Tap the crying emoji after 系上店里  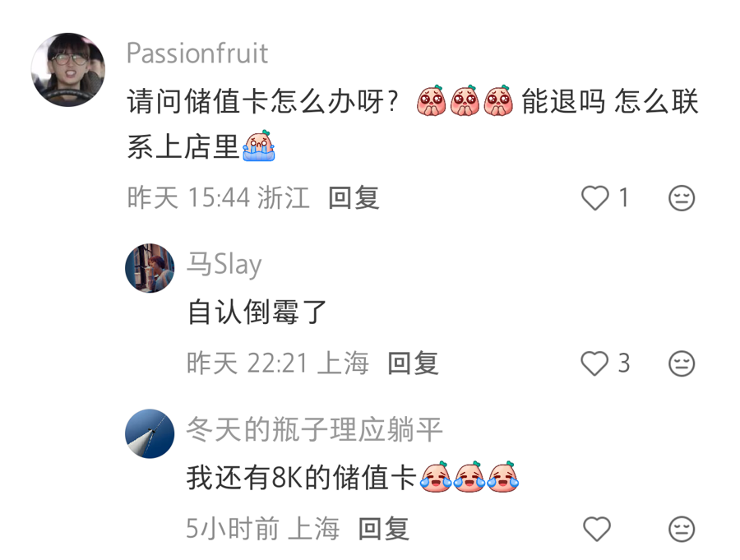tap(259, 146)
